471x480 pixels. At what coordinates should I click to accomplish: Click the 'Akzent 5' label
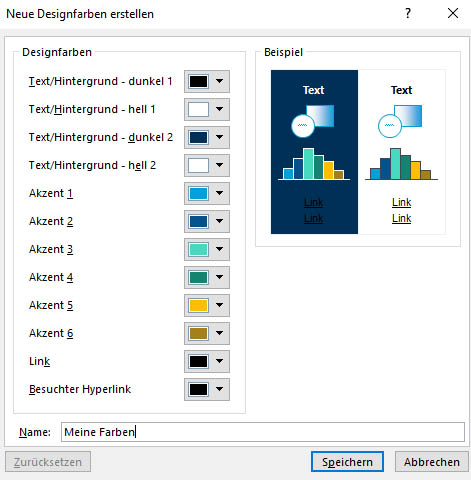click(51, 305)
